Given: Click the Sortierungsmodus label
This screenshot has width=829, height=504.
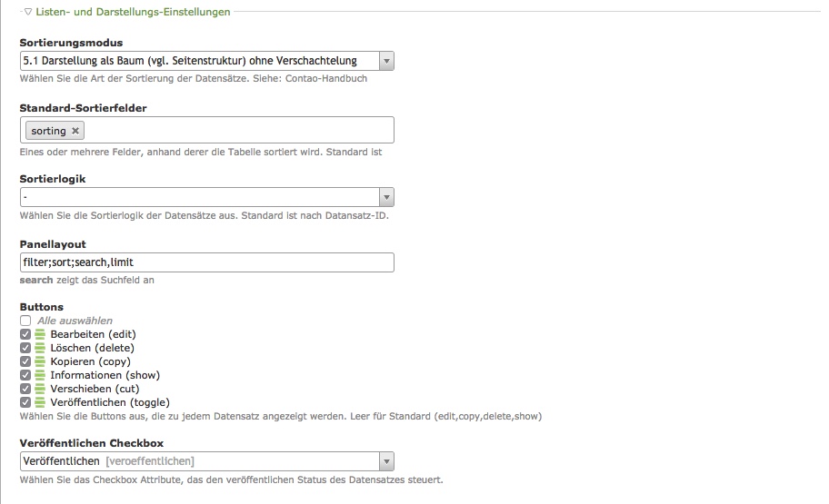Looking at the screenshot, I should 72,43.
